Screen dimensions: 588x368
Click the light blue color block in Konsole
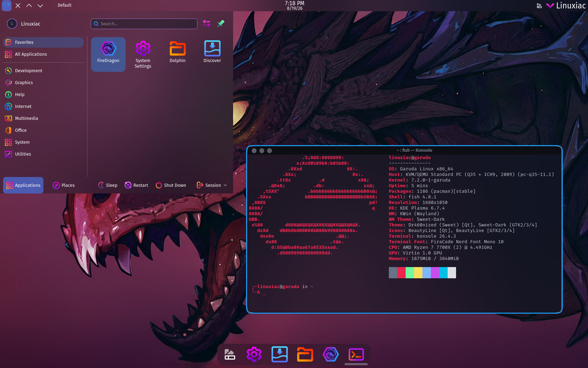pos(427,273)
